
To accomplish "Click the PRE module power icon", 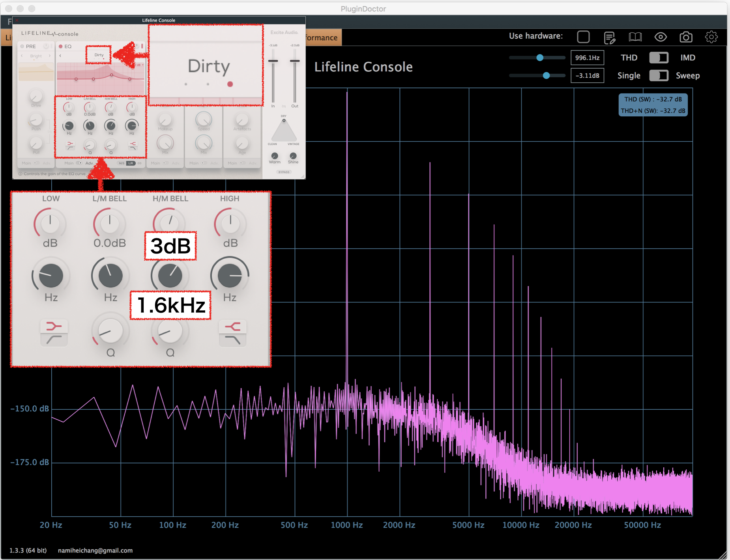I will click(46, 46).
